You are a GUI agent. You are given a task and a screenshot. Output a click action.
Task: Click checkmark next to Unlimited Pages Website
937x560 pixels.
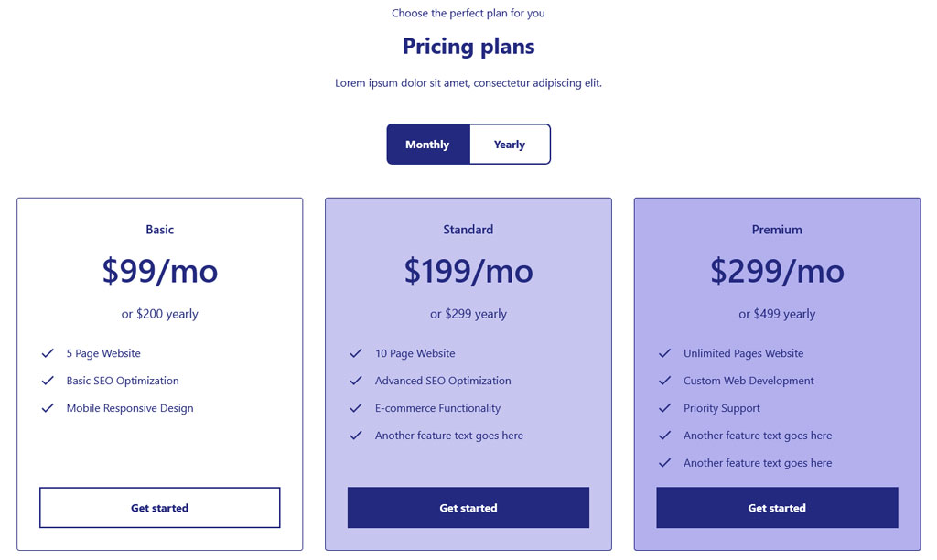(665, 353)
